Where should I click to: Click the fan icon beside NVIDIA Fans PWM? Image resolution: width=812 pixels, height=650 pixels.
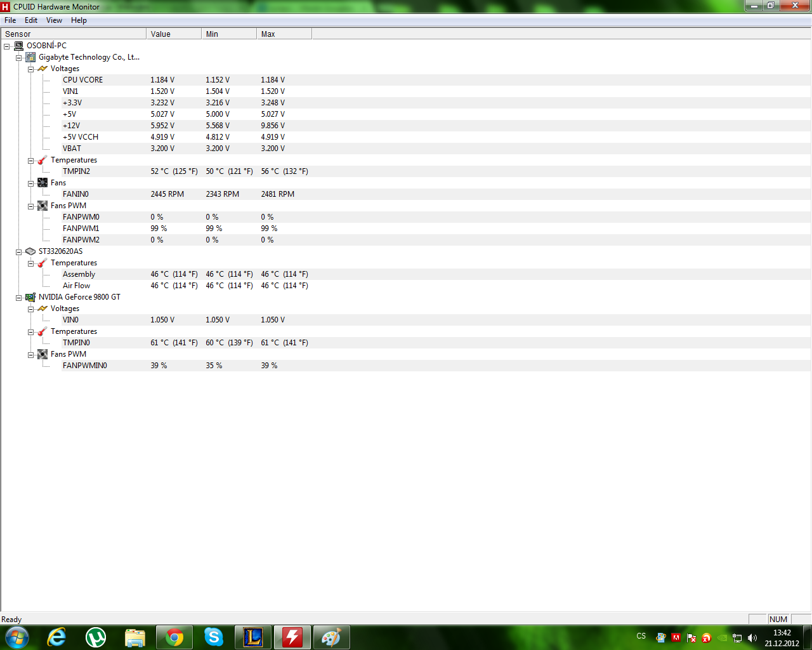[43, 354]
